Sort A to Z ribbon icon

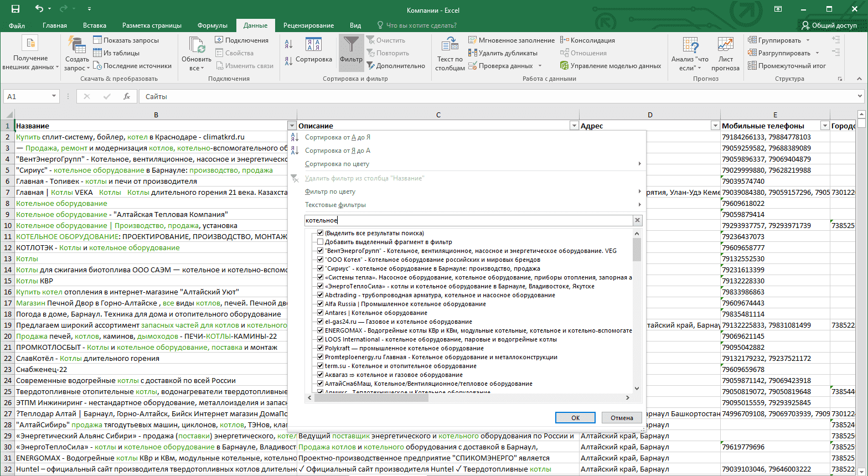pos(288,45)
